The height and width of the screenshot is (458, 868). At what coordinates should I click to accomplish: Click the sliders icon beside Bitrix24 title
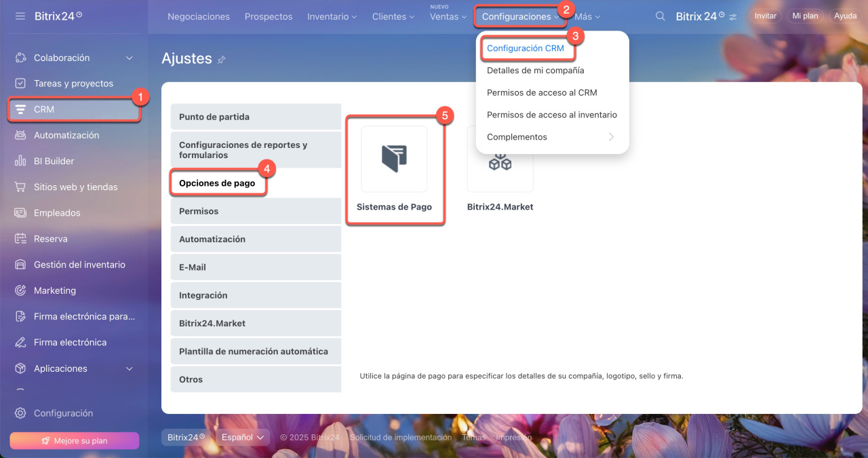(732, 16)
